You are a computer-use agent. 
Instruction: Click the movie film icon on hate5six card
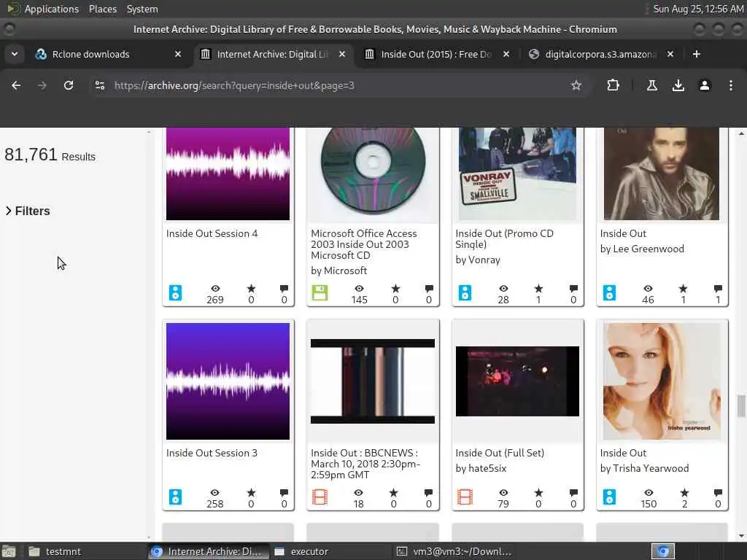pos(465,497)
